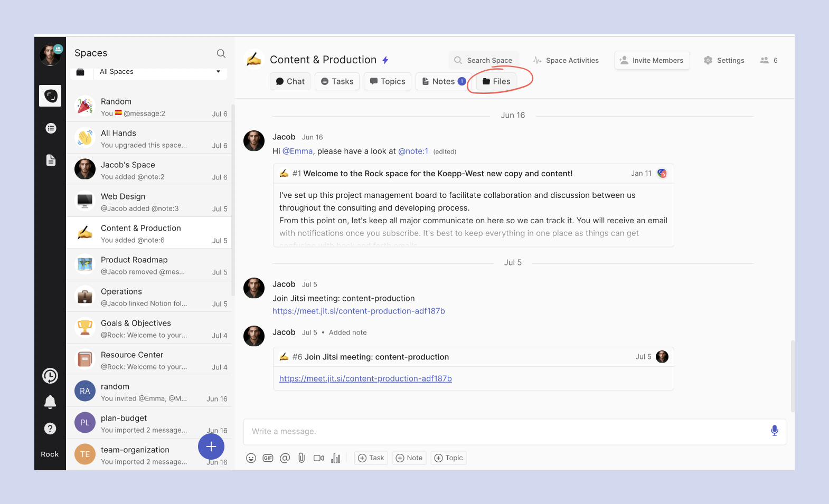Create a poll with bar chart icon
The image size is (829, 504).
(x=335, y=458)
